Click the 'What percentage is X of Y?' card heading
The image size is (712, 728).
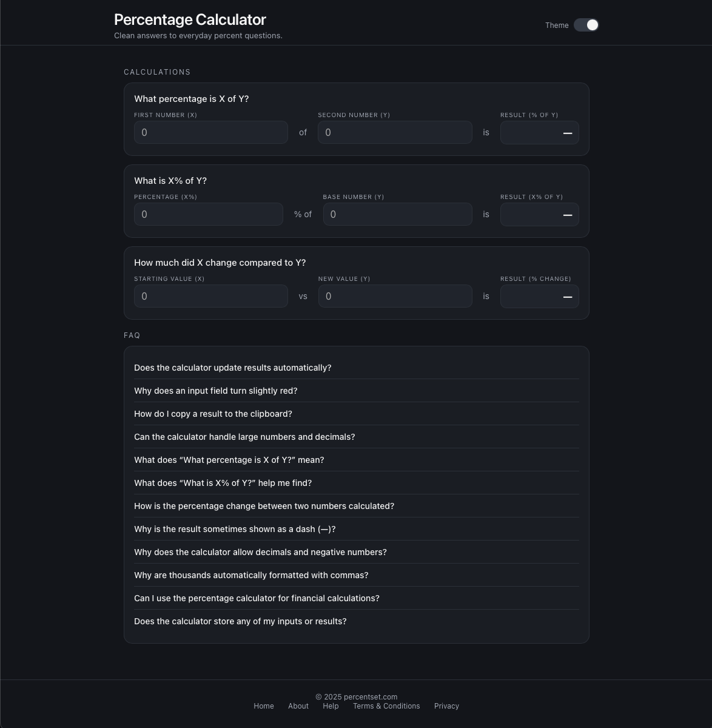point(191,99)
